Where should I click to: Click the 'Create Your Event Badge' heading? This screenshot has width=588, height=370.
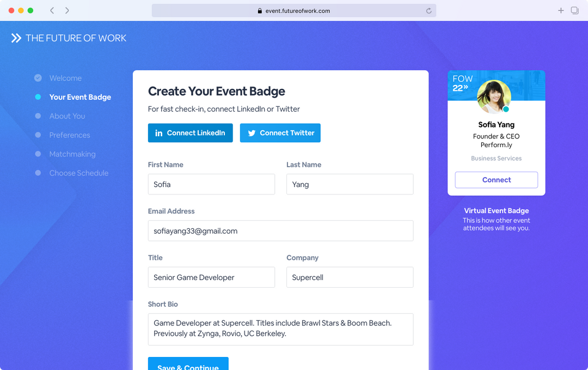(x=216, y=91)
